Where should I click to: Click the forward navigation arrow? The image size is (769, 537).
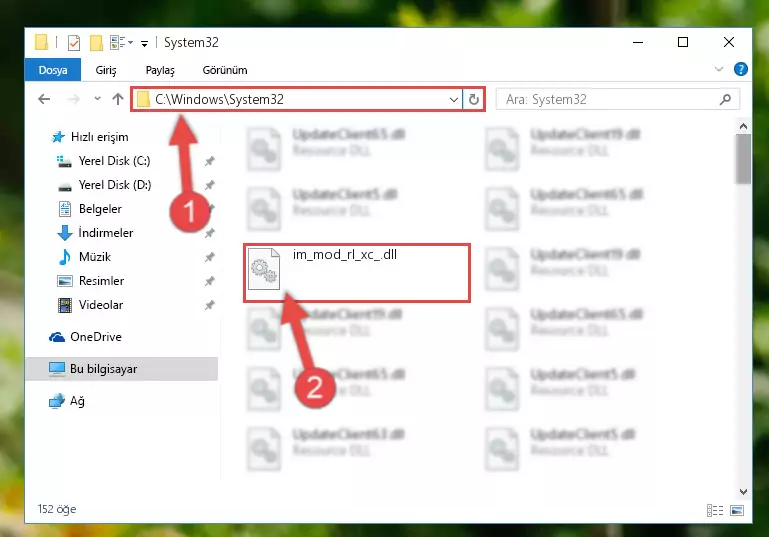[74, 100]
